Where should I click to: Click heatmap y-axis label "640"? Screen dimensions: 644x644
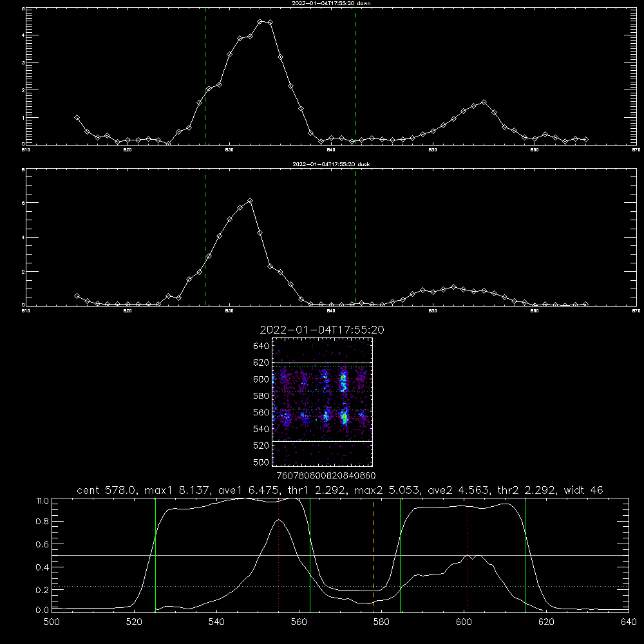click(x=261, y=346)
